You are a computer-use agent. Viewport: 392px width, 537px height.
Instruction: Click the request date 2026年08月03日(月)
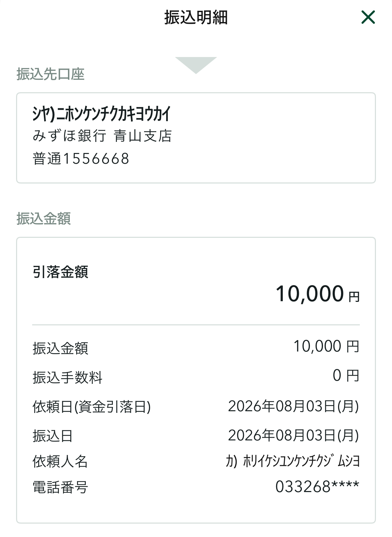tap(293, 406)
